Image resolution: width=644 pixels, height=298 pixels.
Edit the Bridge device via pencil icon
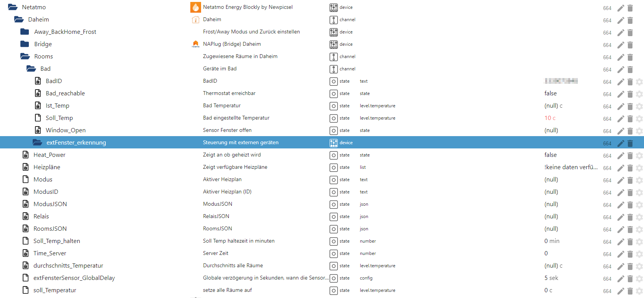pos(621,45)
